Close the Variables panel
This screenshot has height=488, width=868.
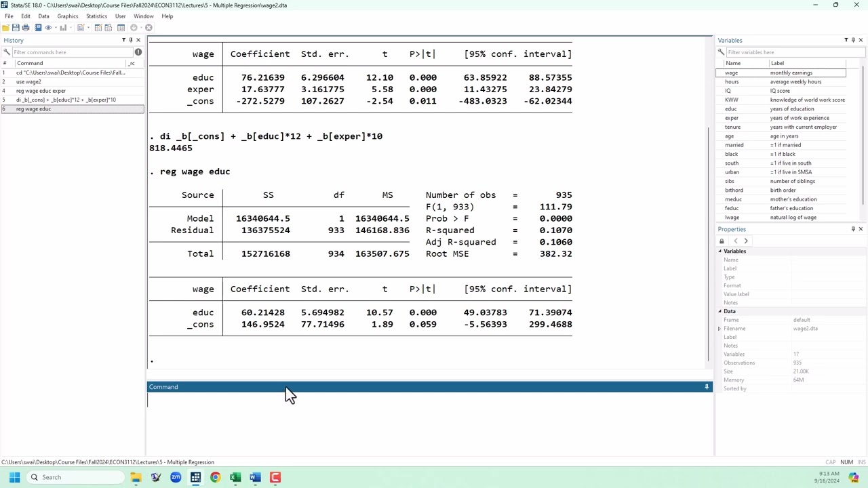(x=861, y=40)
